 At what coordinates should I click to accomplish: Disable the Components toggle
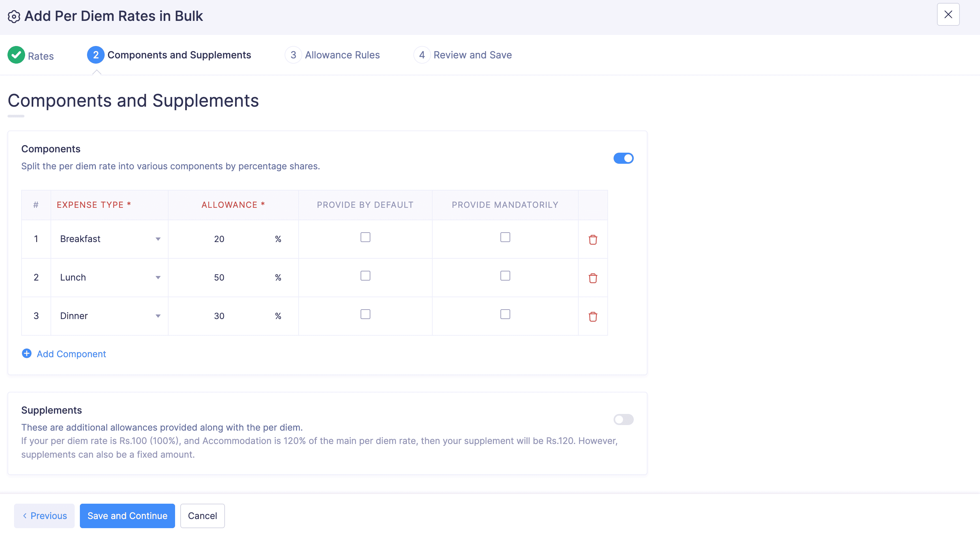[624, 158]
